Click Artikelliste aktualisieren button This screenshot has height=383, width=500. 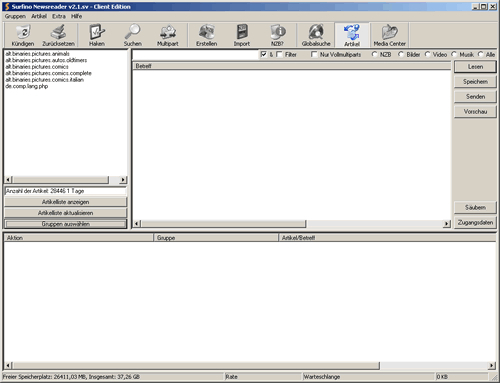(66, 213)
